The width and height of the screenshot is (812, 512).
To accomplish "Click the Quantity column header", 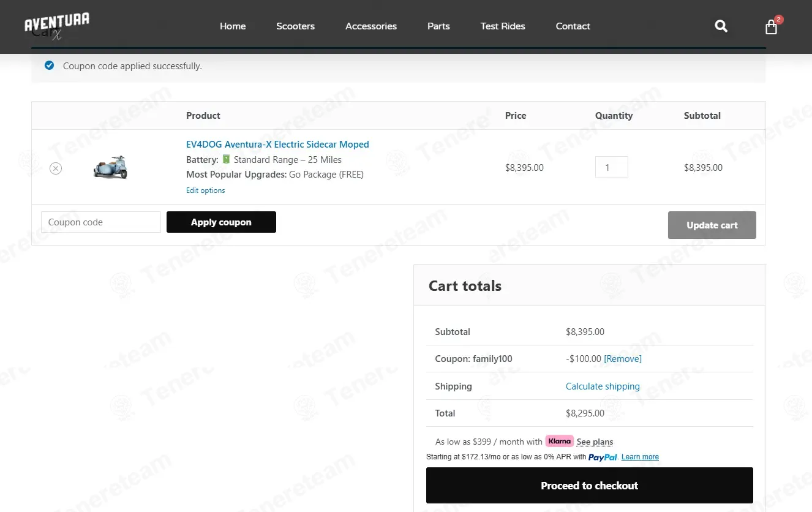I will click(x=614, y=116).
